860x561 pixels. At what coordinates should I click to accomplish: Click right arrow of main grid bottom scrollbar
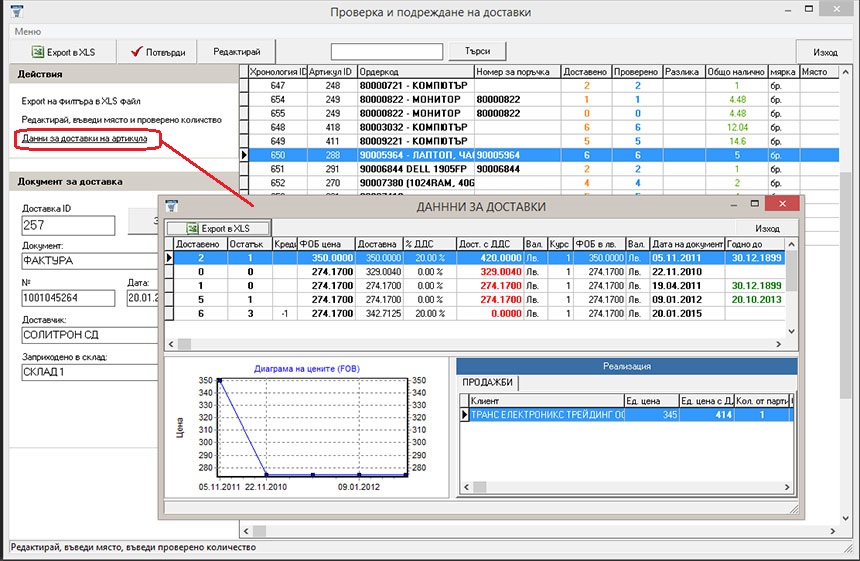click(833, 531)
